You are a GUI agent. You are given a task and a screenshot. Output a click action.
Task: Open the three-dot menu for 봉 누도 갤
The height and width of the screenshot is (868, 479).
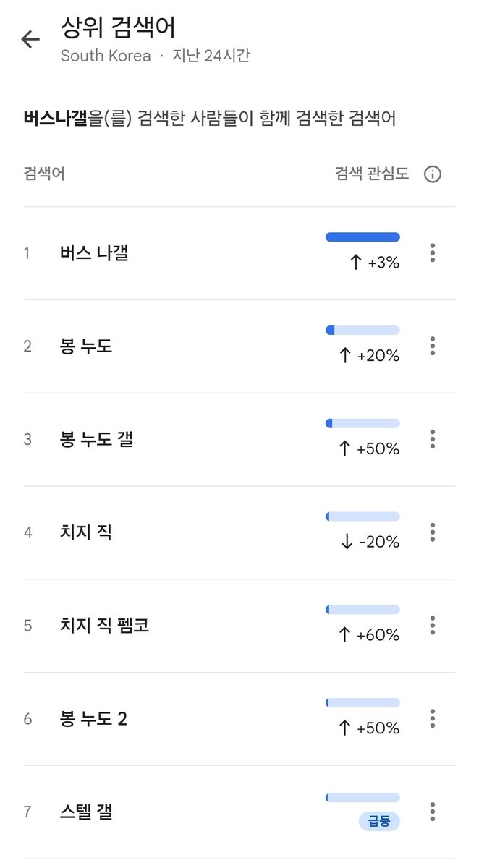click(432, 439)
